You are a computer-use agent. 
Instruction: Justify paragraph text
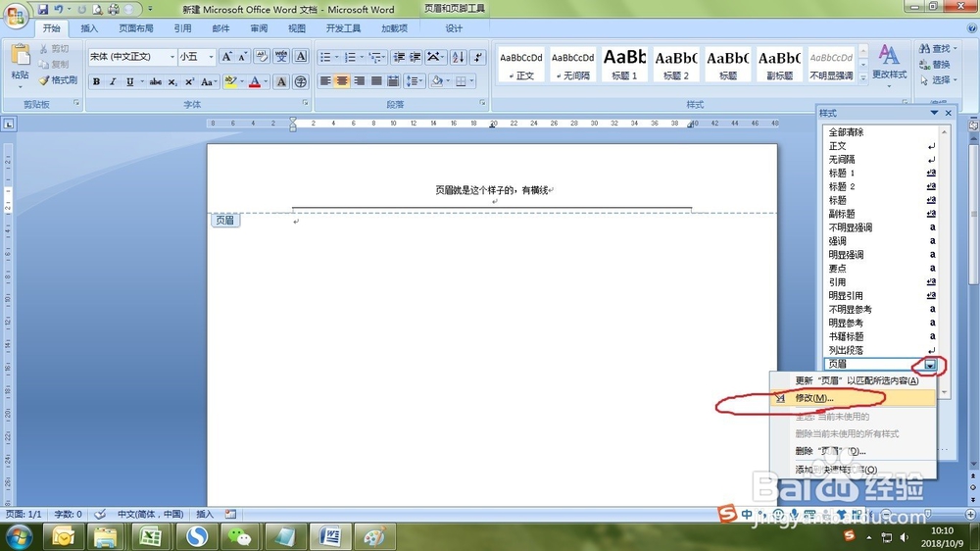[x=375, y=81]
